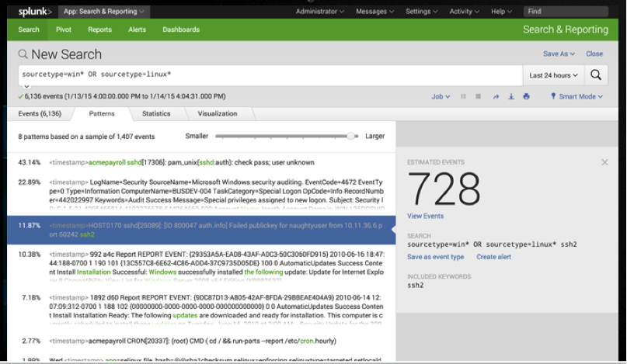Select the 7.18% Installation Ready pattern
The height and width of the screenshot is (364, 627).
click(x=201, y=310)
